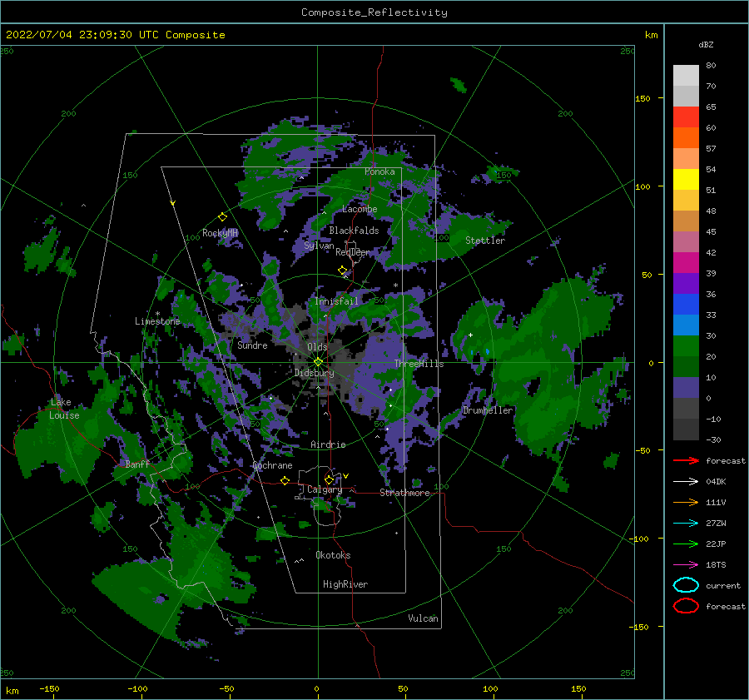Screen dimensions: 749x700
Task: Click the Okotoks town label
Action: pos(333,555)
